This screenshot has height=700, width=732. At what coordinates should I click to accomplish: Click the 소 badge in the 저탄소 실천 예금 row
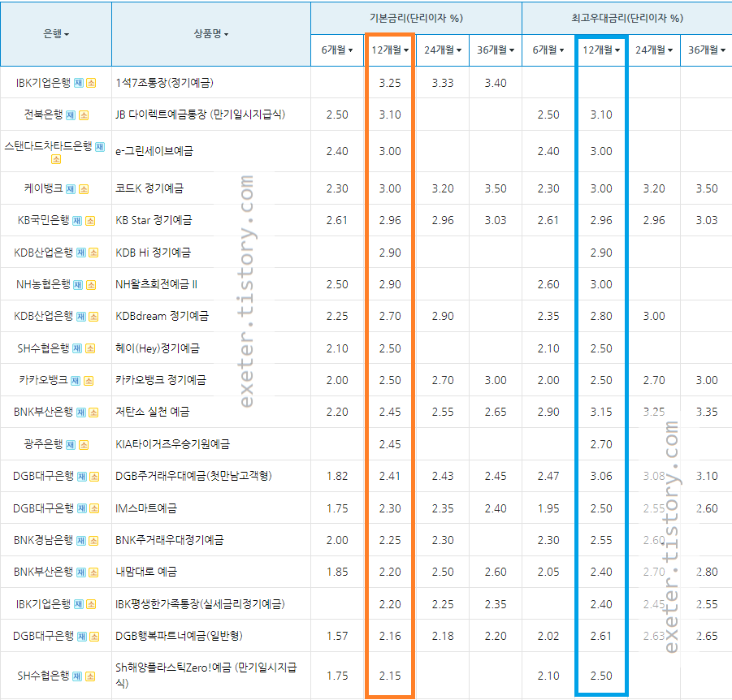[93, 413]
